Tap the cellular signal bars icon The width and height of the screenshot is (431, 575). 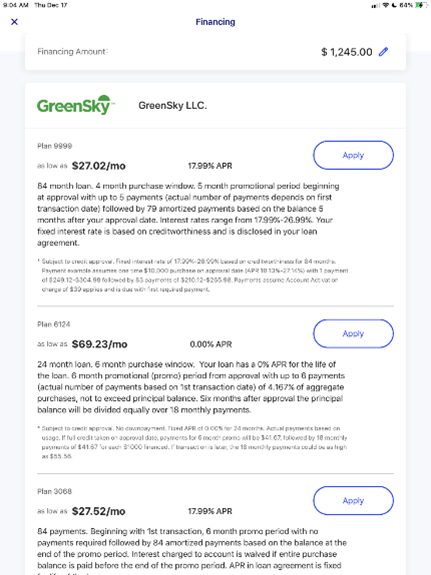(376, 6)
